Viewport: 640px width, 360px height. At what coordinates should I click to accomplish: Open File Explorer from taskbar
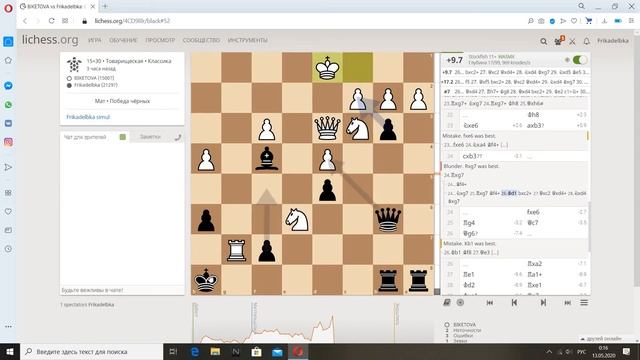(x=216, y=351)
